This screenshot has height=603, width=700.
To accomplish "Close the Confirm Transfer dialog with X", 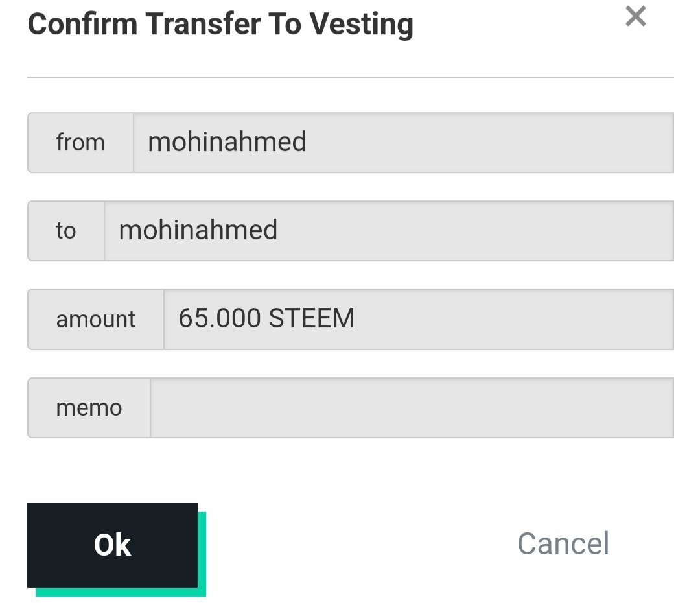I will pyautogui.click(x=635, y=16).
